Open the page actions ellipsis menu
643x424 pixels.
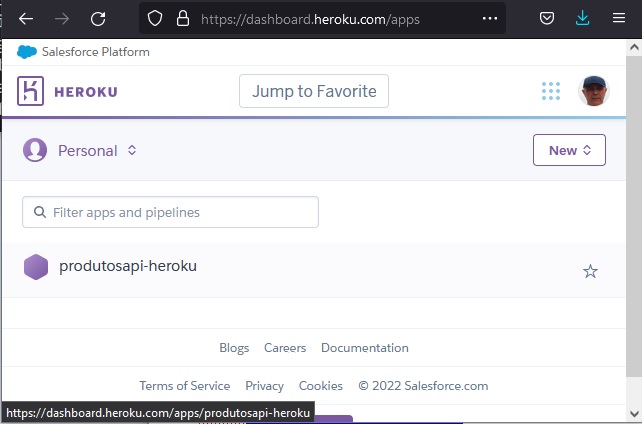[490, 18]
